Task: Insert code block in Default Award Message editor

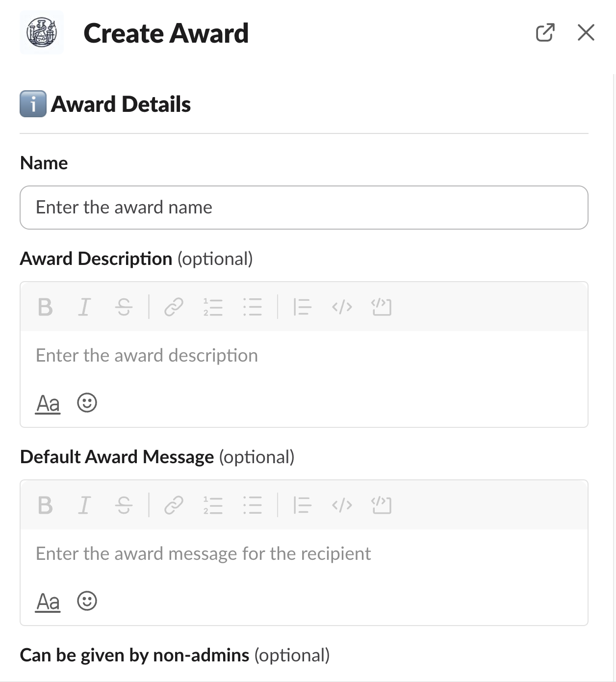Action: click(381, 505)
